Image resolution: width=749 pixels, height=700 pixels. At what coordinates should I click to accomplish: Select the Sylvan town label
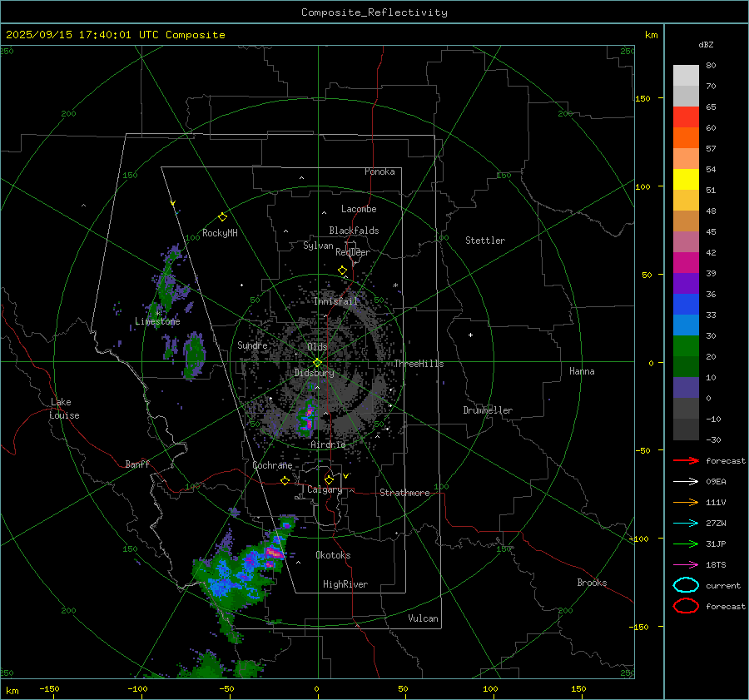pyautogui.click(x=318, y=246)
